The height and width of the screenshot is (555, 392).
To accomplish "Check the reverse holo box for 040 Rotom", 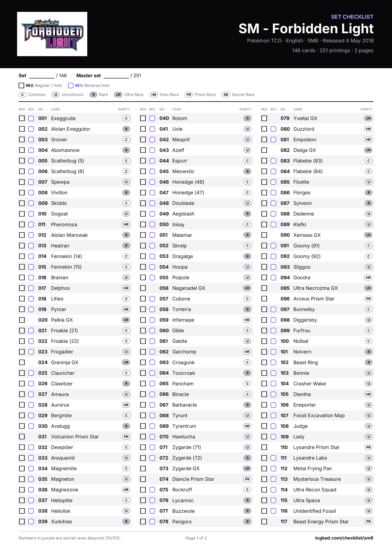I will pos(152,118).
